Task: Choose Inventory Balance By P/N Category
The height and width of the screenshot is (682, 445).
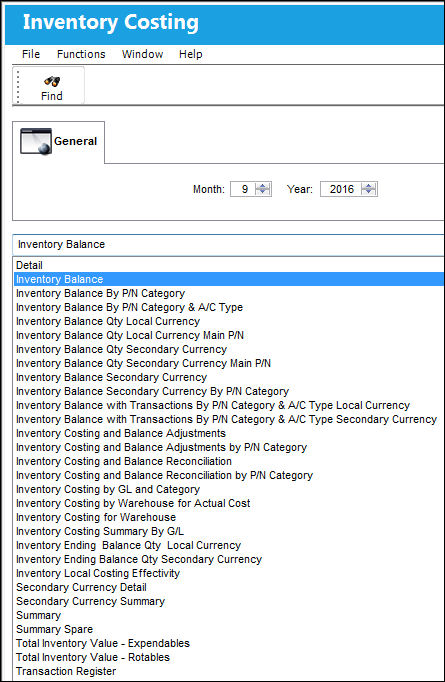Action: [x=229, y=293]
